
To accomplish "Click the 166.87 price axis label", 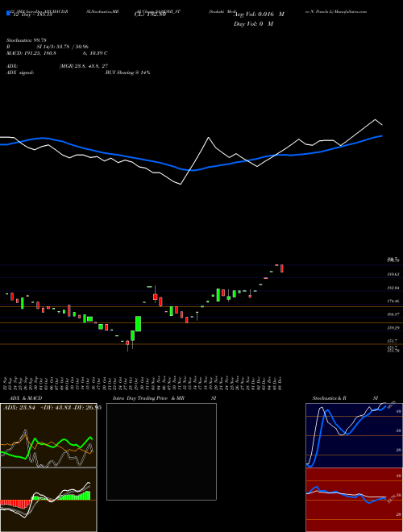I will pyautogui.click(x=394, y=314).
